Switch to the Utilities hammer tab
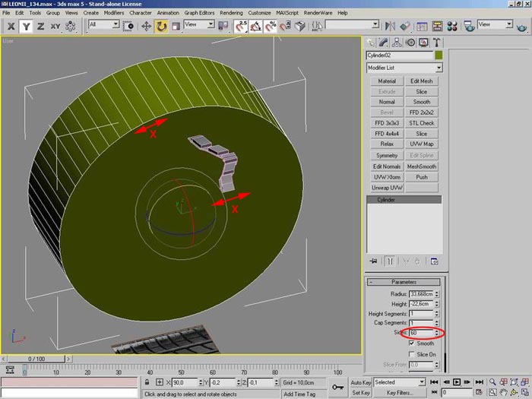 (438, 43)
